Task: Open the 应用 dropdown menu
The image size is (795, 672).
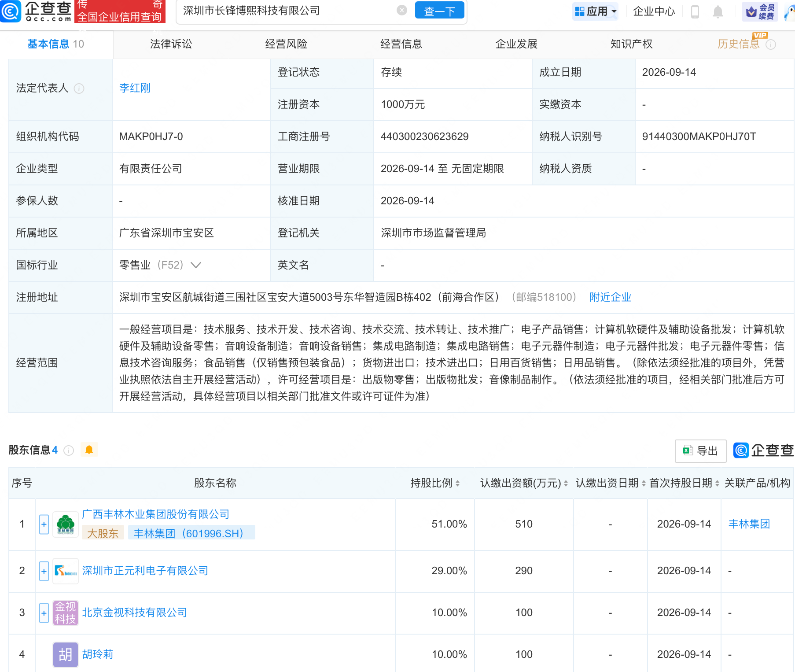Action: [596, 11]
